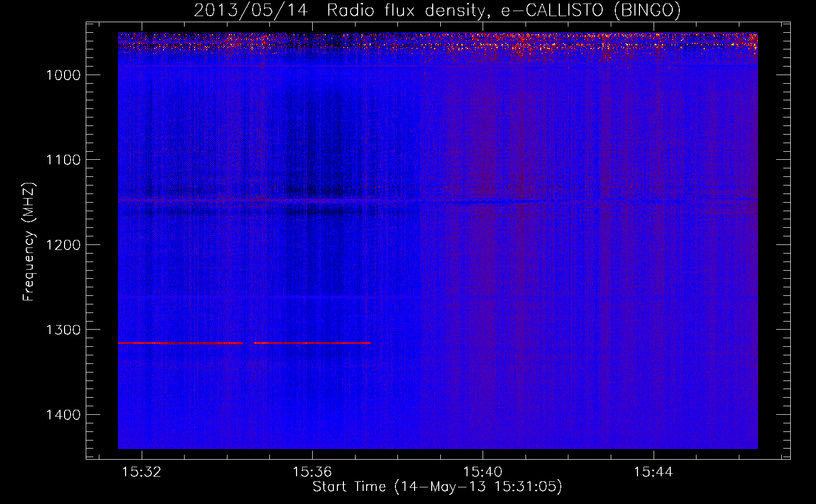The image size is (816, 504).
Task: Select the '1100' frequency axis label
Action: (x=63, y=160)
